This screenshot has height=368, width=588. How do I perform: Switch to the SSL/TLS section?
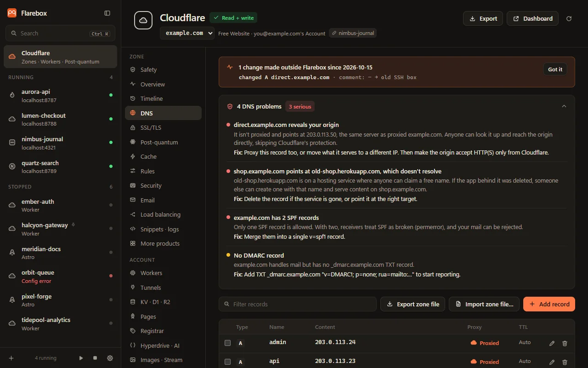click(163, 127)
